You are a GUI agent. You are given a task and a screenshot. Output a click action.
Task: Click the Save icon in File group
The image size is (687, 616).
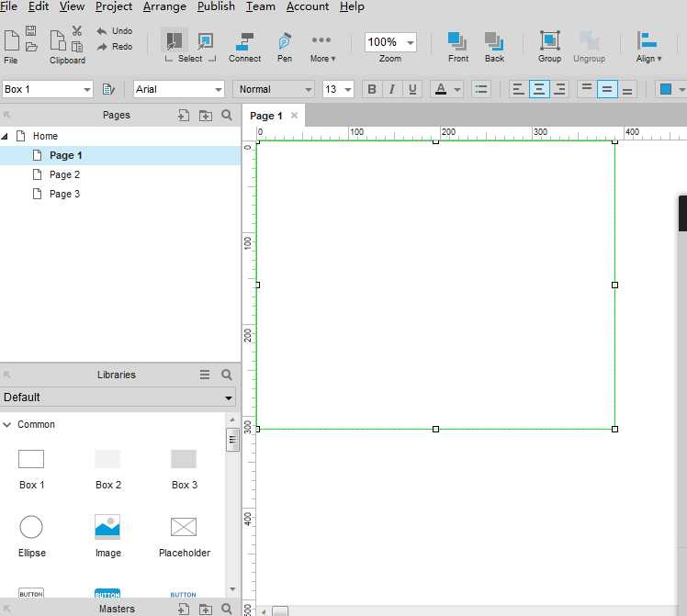(x=30, y=30)
